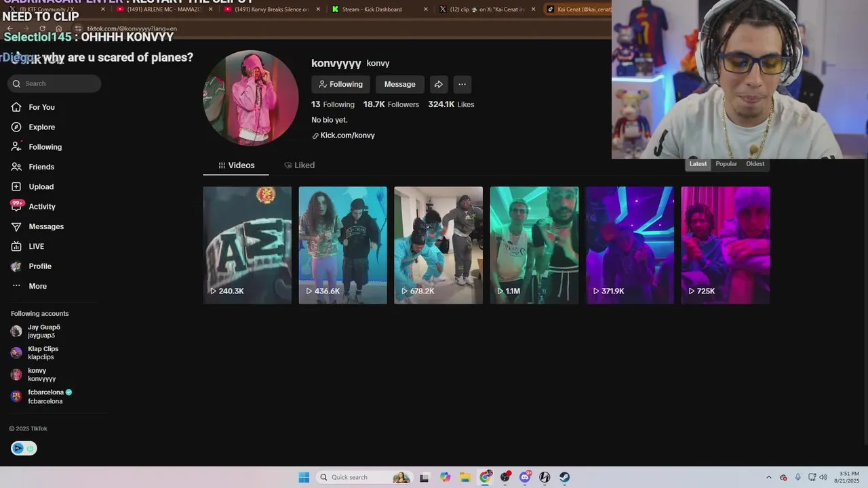Open the video with 371.9K views
Image resolution: width=868 pixels, height=488 pixels.
click(x=630, y=245)
